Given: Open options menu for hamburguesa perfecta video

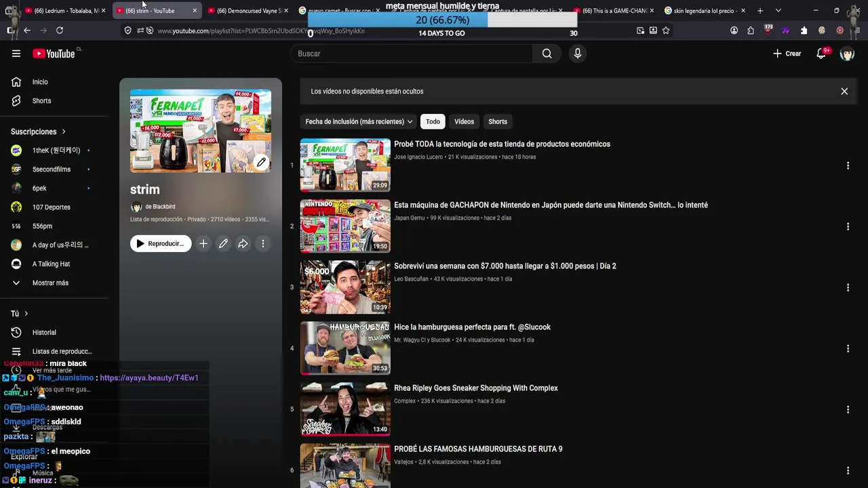Looking at the screenshot, I should click(x=848, y=348).
